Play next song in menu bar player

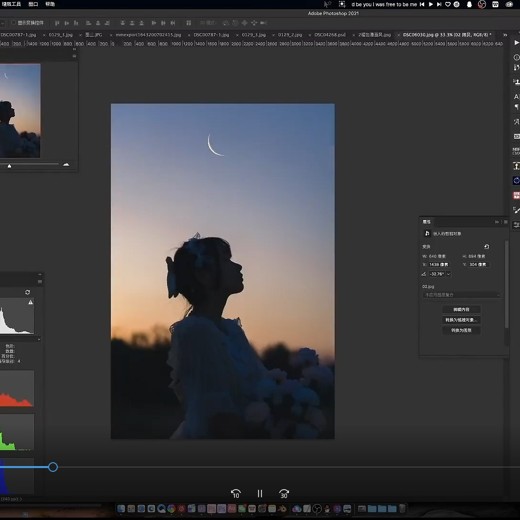pyautogui.click(x=439, y=4)
